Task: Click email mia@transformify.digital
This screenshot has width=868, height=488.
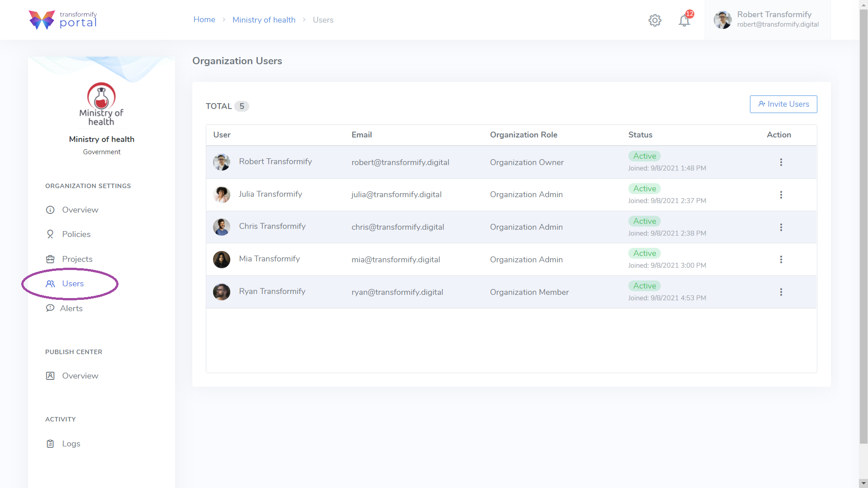Action: tap(395, 260)
